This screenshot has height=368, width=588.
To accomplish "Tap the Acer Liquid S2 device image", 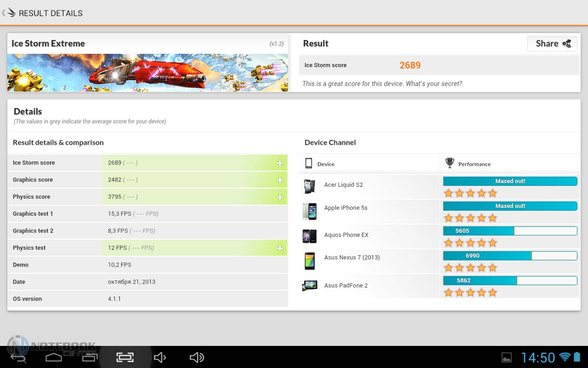I will pyautogui.click(x=309, y=186).
